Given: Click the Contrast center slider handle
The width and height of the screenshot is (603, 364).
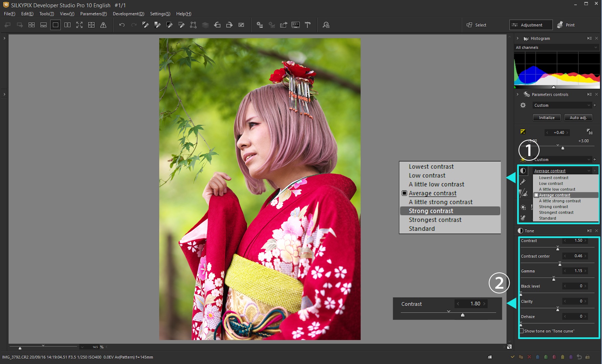Looking at the screenshot, I should [x=560, y=264].
